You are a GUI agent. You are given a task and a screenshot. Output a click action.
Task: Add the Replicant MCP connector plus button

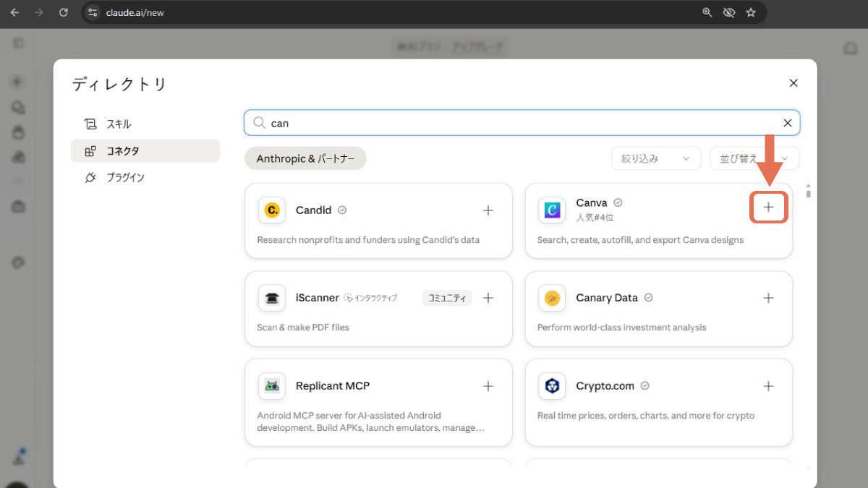coord(488,386)
